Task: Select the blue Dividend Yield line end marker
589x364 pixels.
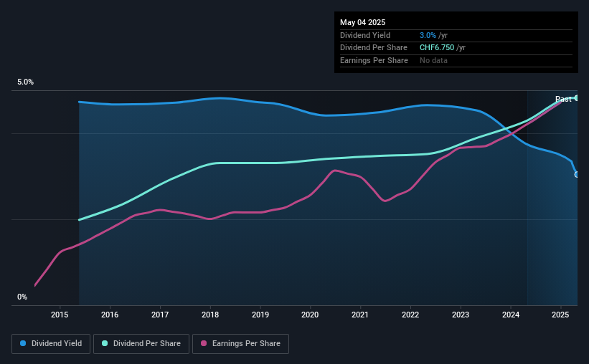Action: 577,174
